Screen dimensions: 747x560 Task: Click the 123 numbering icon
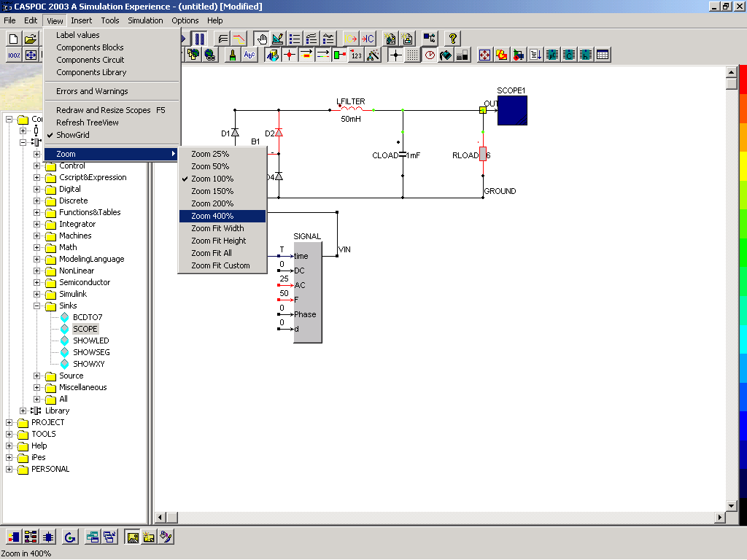[x=356, y=55]
